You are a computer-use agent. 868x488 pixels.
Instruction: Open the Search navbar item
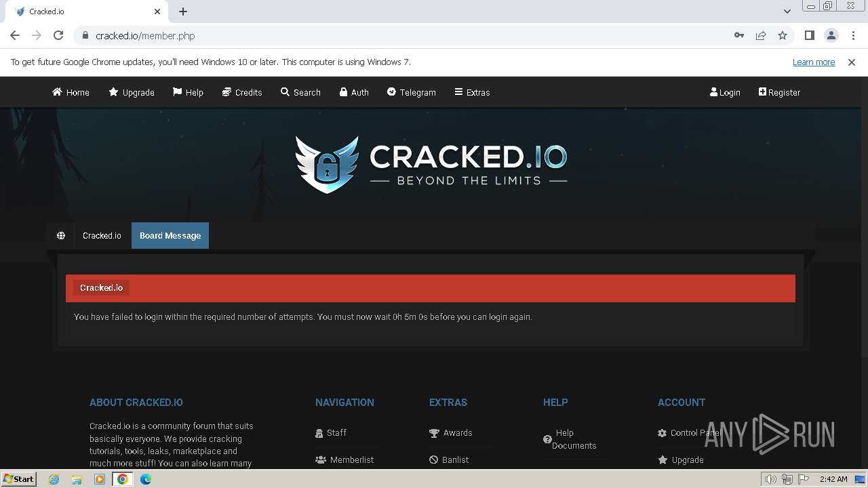tap(300, 92)
